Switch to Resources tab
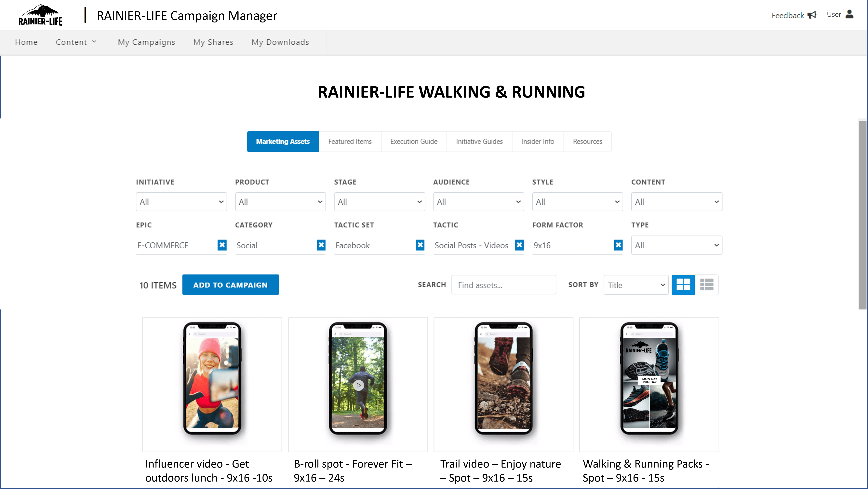The height and width of the screenshot is (492, 868). coord(588,142)
